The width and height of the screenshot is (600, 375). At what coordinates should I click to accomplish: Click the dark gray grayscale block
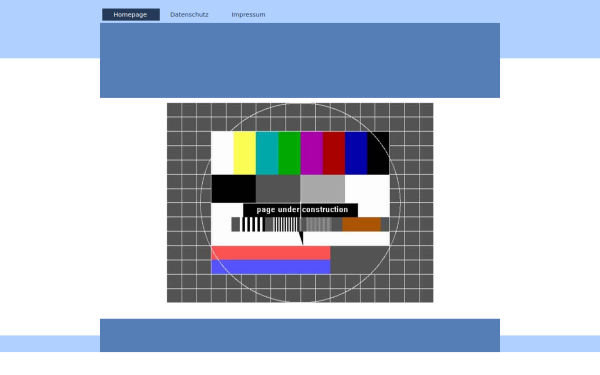point(278,189)
